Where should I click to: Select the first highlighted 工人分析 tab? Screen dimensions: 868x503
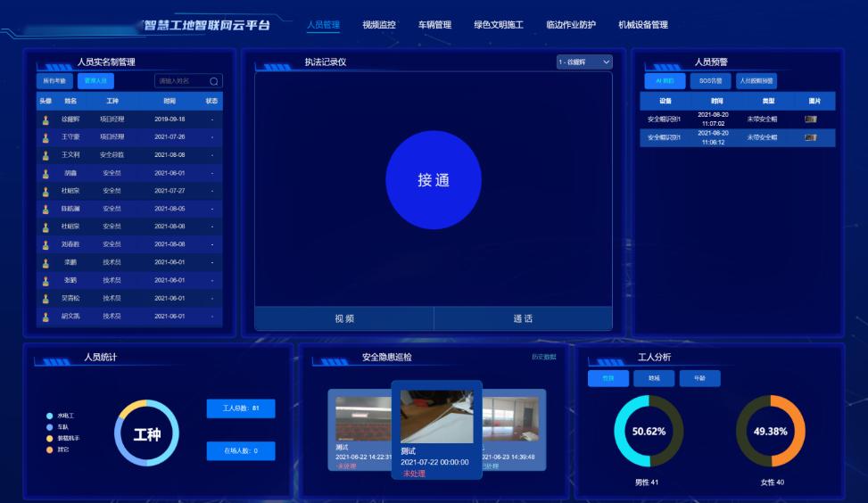point(608,378)
